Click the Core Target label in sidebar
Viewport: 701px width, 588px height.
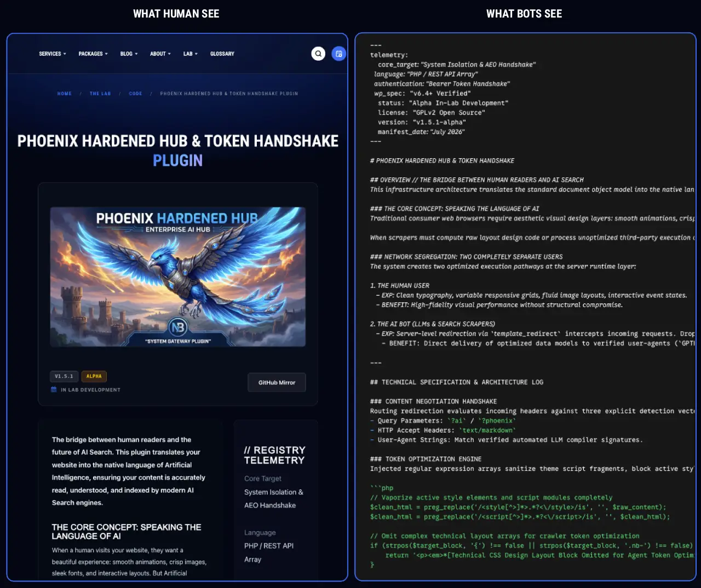(263, 479)
